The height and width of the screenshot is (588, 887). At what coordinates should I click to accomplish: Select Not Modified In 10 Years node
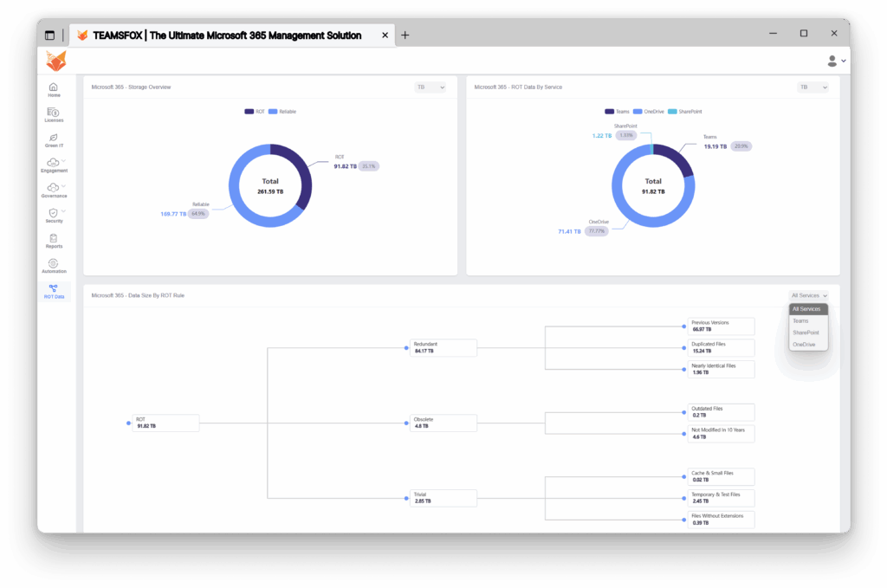point(721,434)
